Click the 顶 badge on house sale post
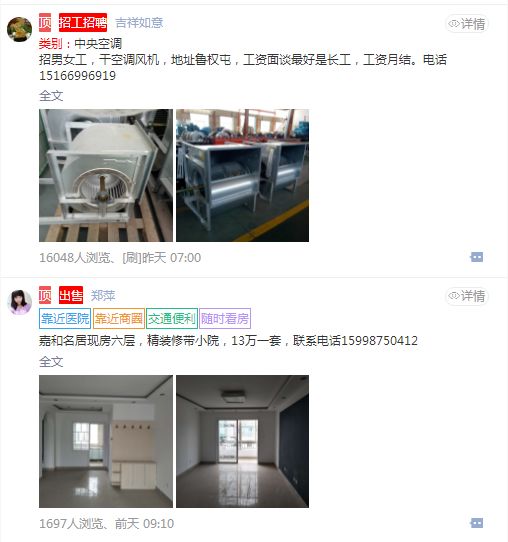 tap(45, 295)
